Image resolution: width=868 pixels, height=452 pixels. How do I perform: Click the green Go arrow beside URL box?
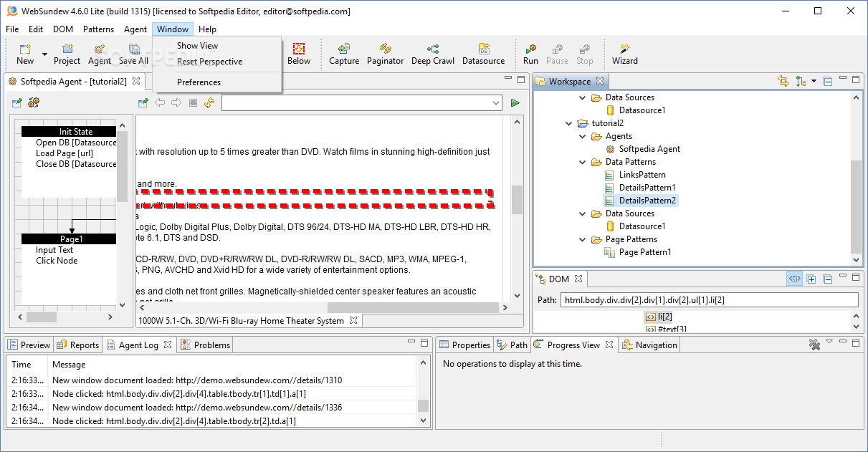515,103
